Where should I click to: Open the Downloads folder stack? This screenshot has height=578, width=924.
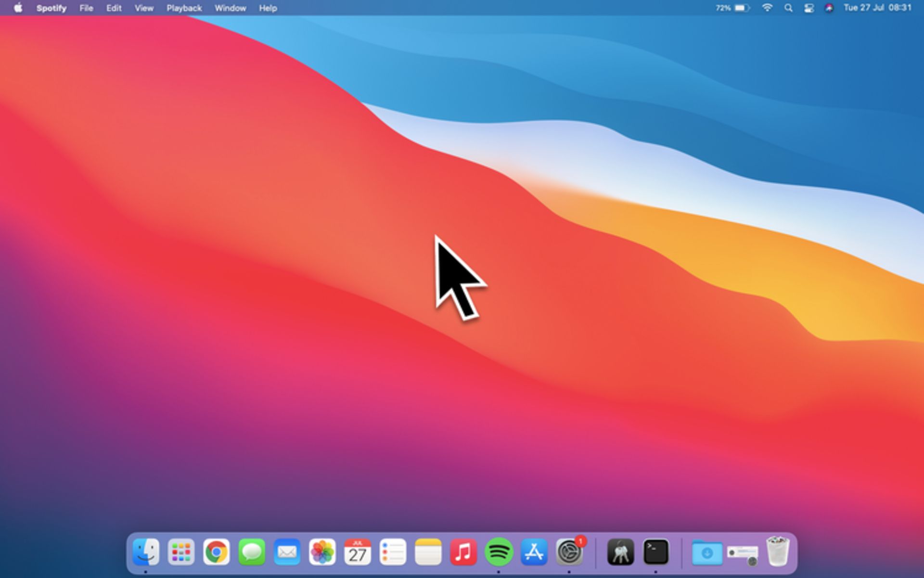(x=706, y=553)
